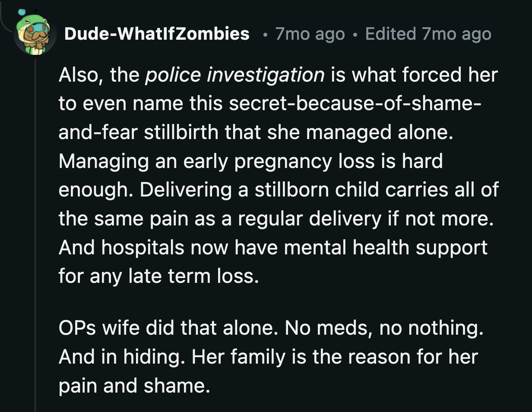The width and height of the screenshot is (532, 412).
Task: Open the Dude-WhatIfZombies user profile
Action: 157,34
